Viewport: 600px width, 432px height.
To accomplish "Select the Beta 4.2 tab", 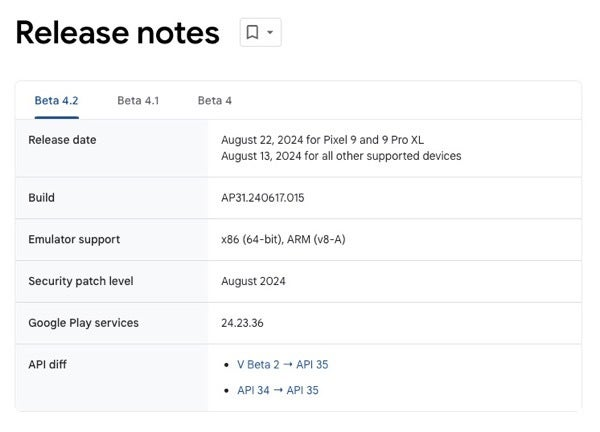I will point(56,100).
